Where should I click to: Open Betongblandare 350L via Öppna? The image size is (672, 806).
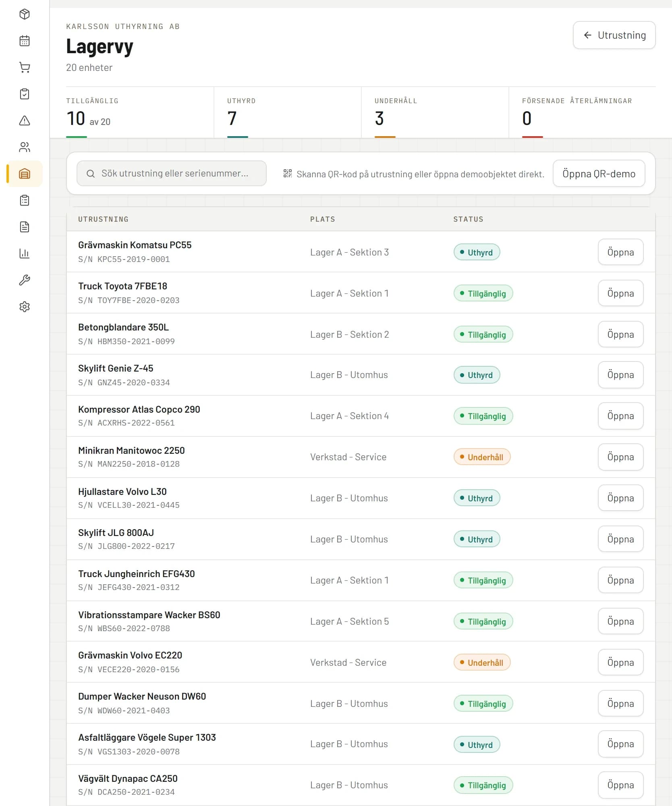pyautogui.click(x=620, y=334)
